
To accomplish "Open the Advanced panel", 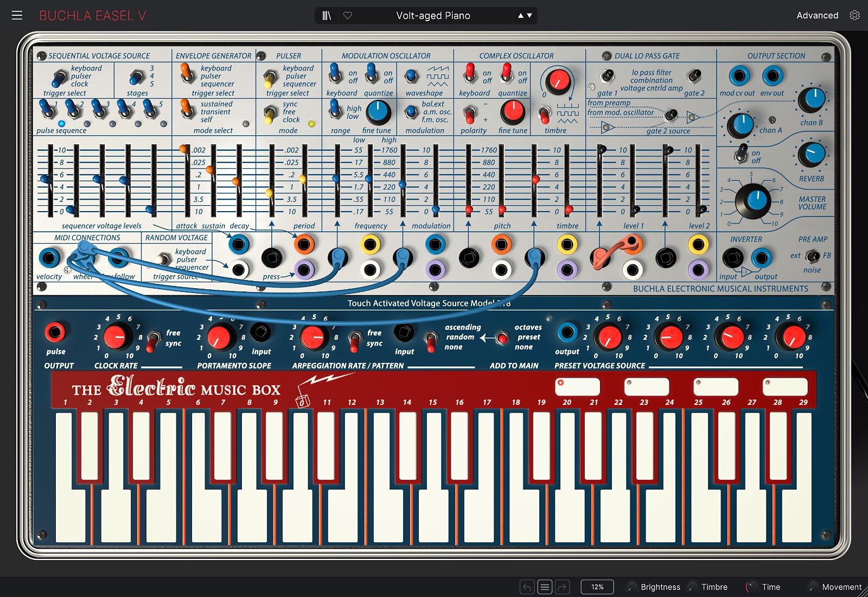I will (x=817, y=15).
